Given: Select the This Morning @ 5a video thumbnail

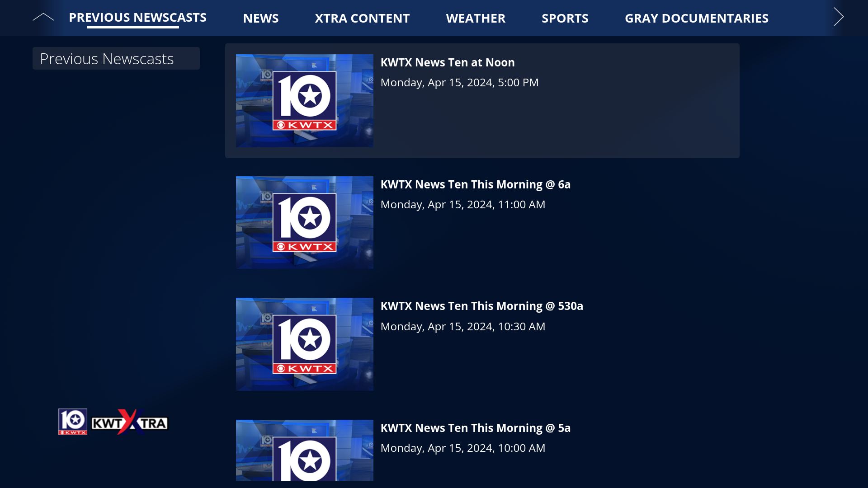Looking at the screenshot, I should coord(304,452).
